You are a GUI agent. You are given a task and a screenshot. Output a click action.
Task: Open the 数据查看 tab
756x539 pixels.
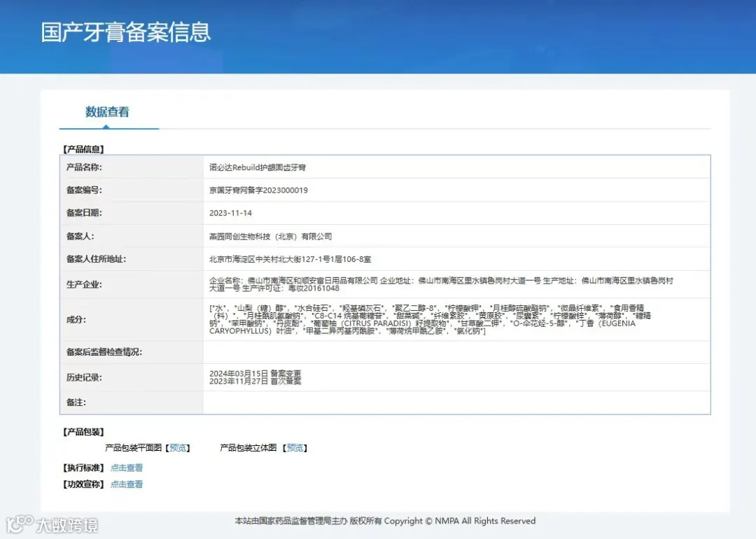[x=108, y=112]
